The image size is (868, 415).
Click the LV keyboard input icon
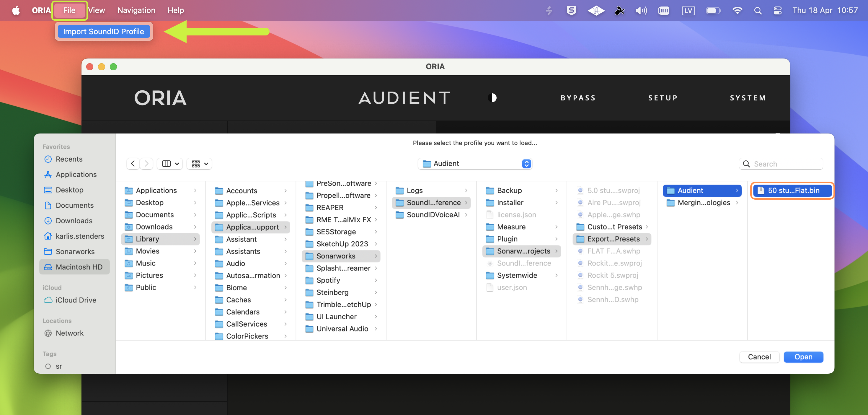coord(688,10)
